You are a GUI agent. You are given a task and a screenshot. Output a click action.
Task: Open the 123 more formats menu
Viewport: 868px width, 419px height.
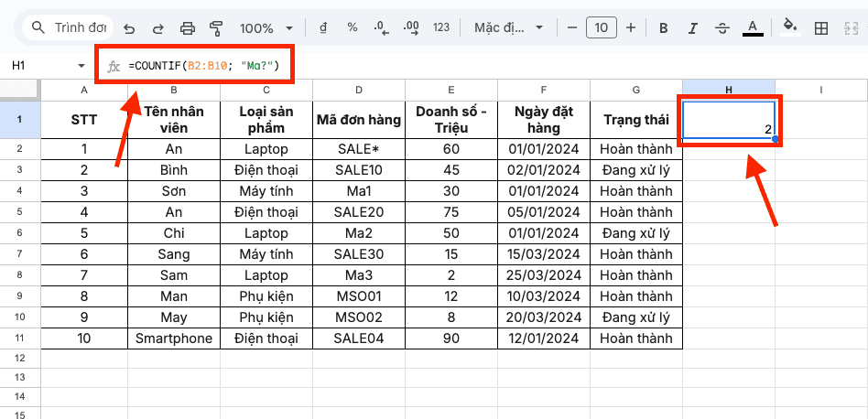pyautogui.click(x=441, y=28)
